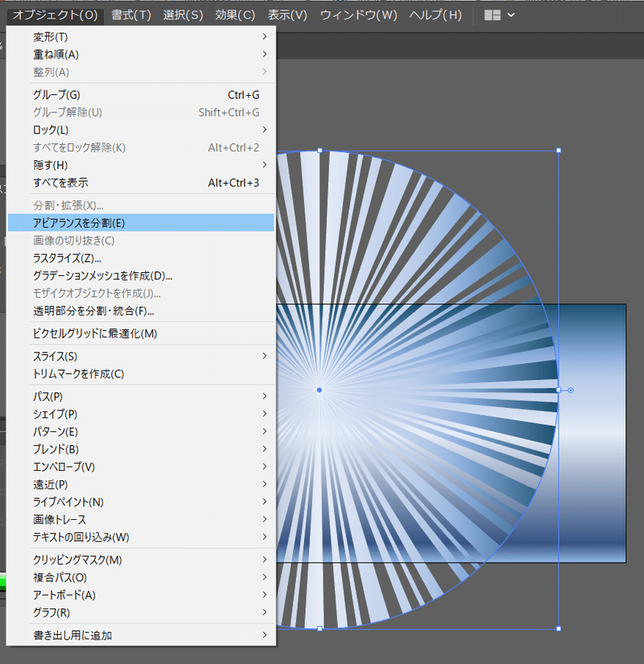Click the arrange documents layout icon
The height and width of the screenshot is (664, 644).
coord(493,15)
